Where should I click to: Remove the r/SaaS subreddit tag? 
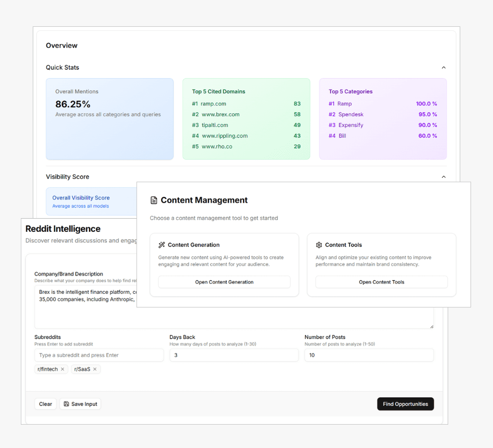pyautogui.click(x=96, y=369)
